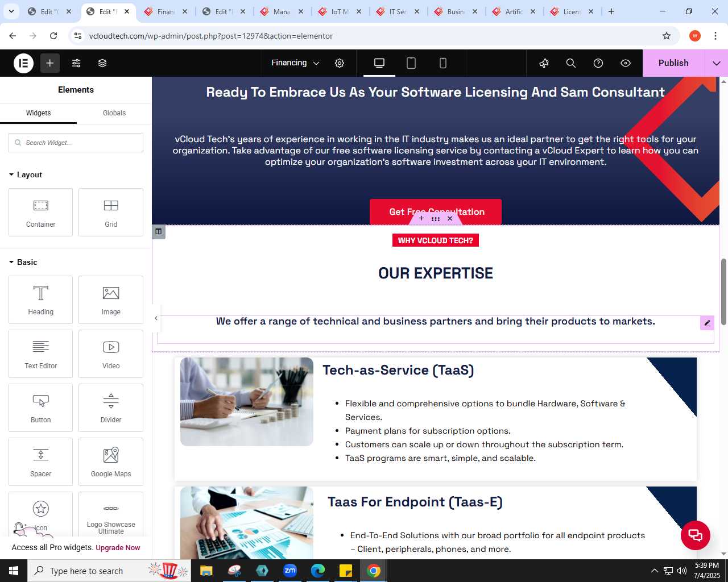Click the Upgrade Now link
This screenshot has height=582, width=728.
[118, 548]
